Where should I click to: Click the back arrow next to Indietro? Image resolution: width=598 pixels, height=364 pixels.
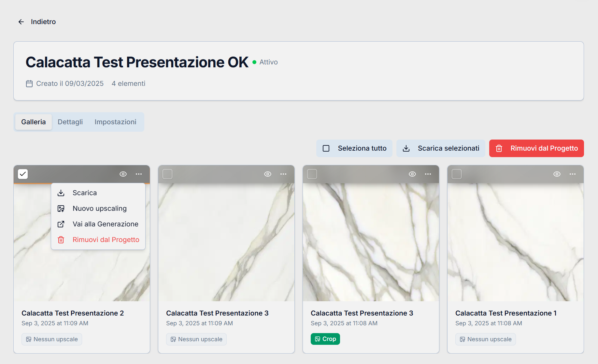pyautogui.click(x=21, y=22)
